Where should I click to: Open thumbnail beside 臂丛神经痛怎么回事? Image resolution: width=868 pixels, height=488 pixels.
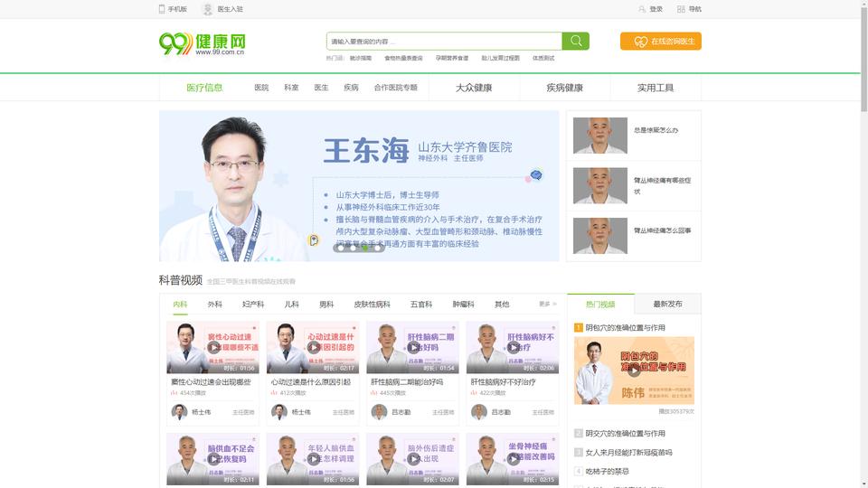point(600,236)
